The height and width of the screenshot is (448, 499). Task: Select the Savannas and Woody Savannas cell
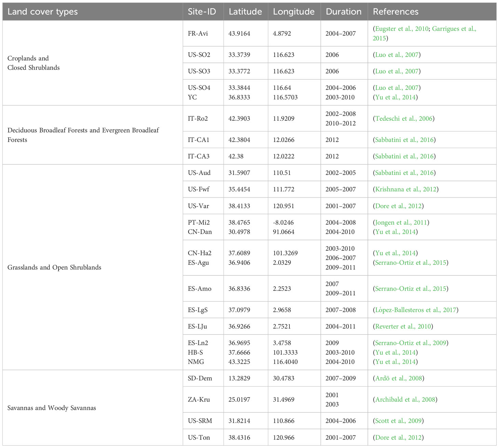[x=93, y=408]
